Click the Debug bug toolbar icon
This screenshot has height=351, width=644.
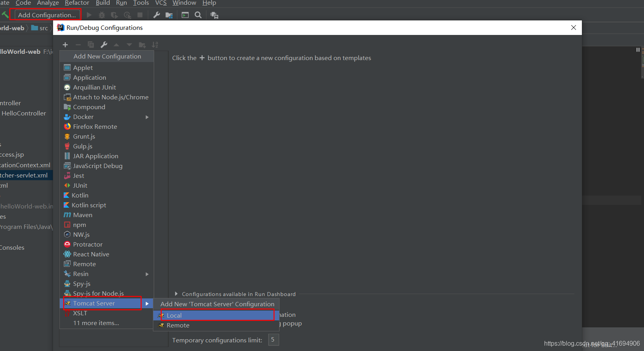(102, 15)
